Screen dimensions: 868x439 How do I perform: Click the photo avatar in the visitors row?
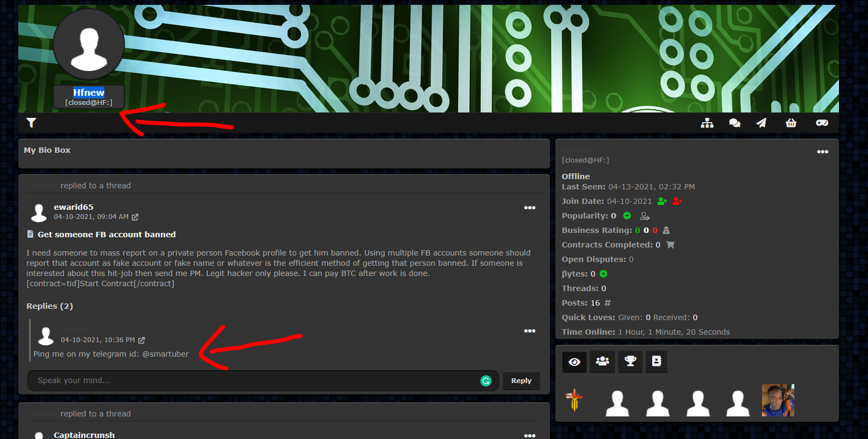778,400
